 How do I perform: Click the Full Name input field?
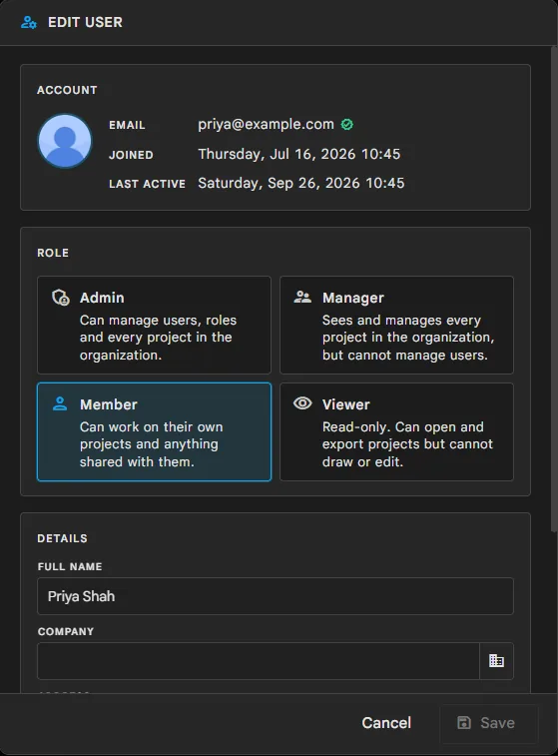[x=276, y=596]
